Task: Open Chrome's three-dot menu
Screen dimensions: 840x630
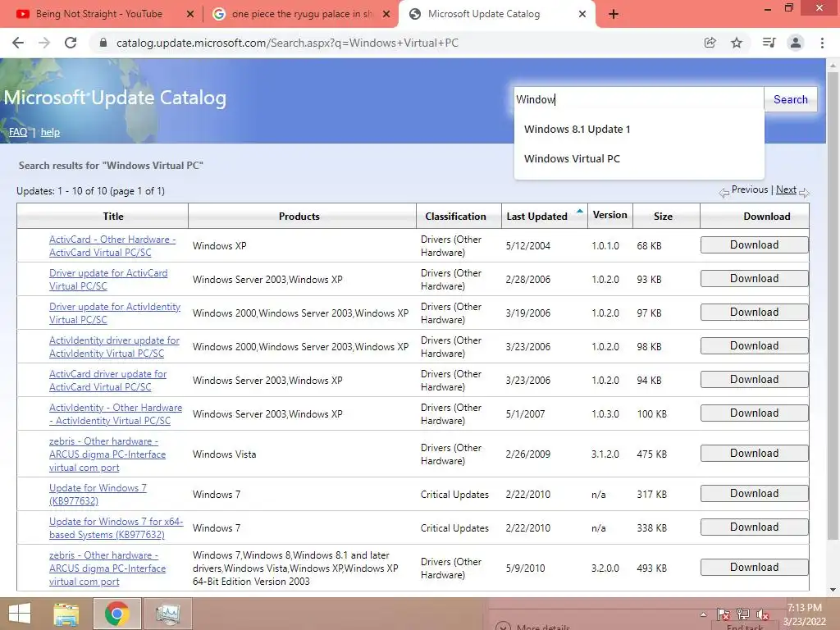Action: [822, 43]
